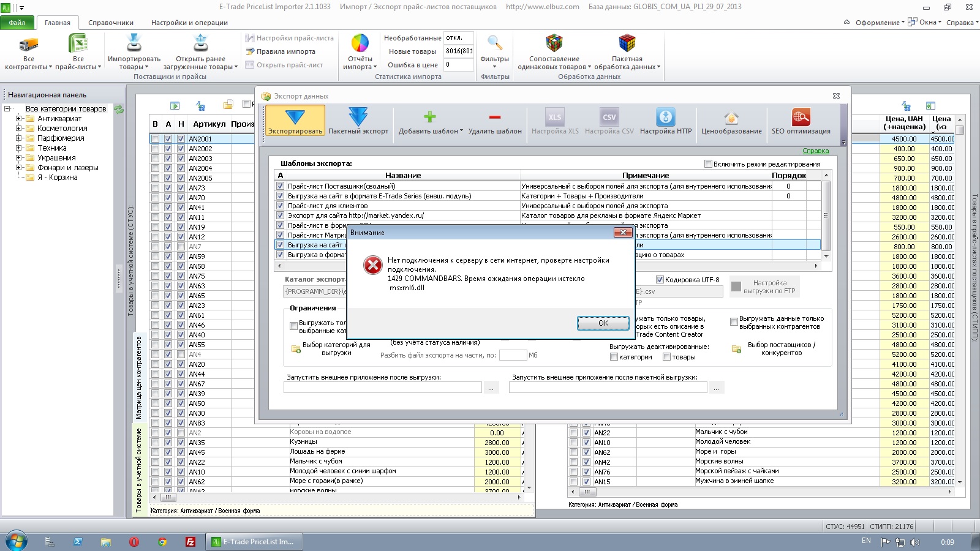This screenshot has width=980, height=551.
Task: Open the Ценообразование pricing tool
Action: [731, 121]
